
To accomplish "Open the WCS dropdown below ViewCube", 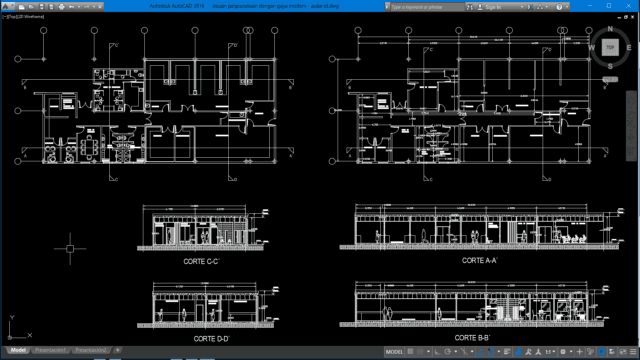I will 610,80.
